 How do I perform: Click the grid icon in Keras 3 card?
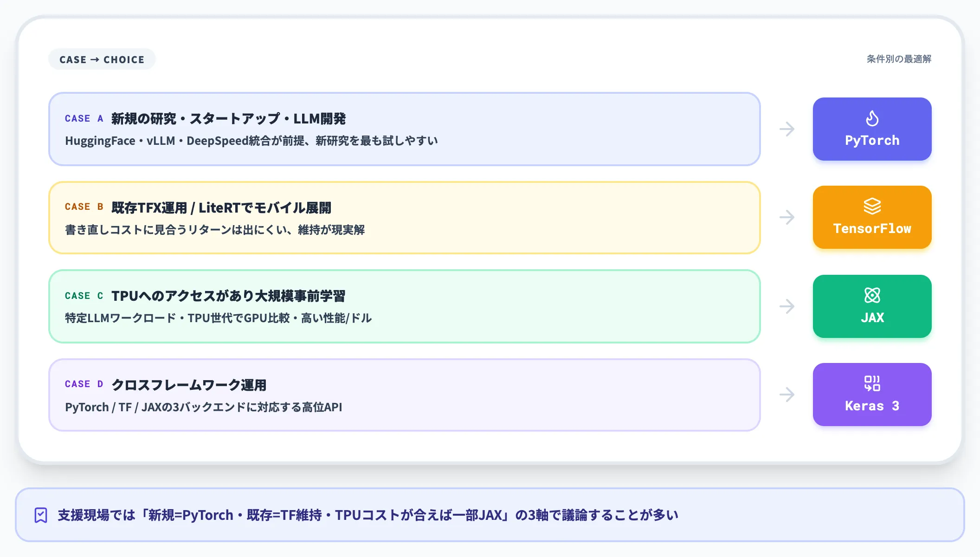[x=872, y=383]
